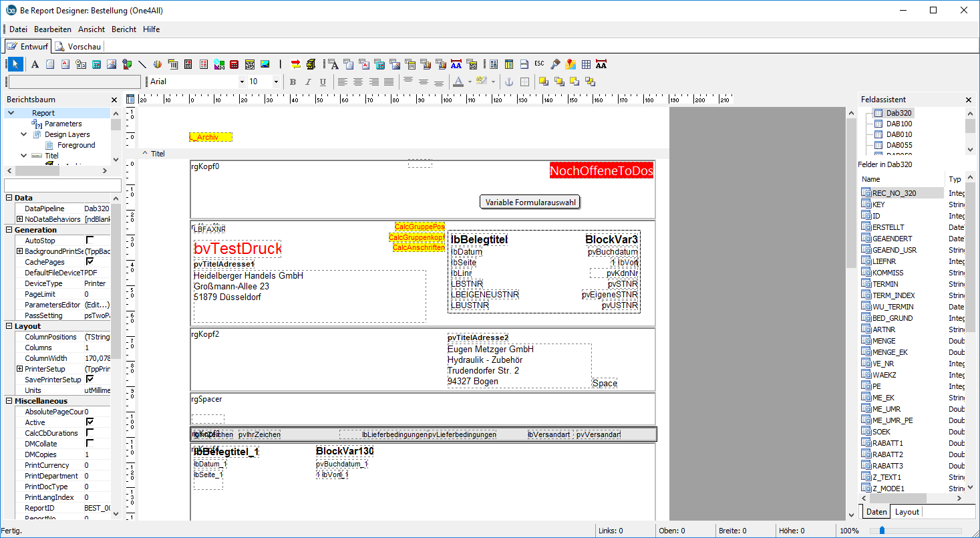Apply center text alignment
Screen dimensions: 980x538
coord(358,82)
